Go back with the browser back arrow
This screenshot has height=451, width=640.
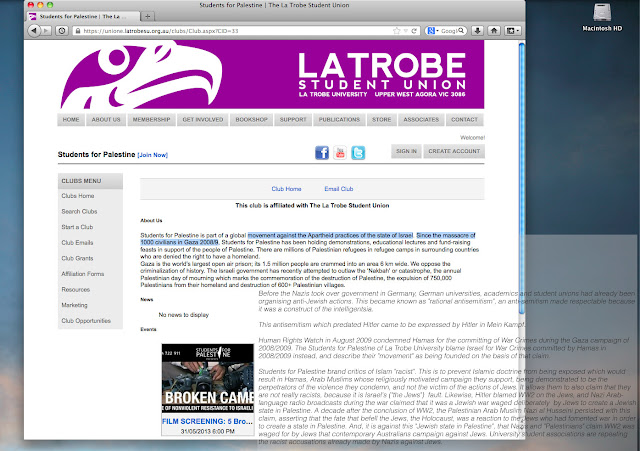pos(34,31)
